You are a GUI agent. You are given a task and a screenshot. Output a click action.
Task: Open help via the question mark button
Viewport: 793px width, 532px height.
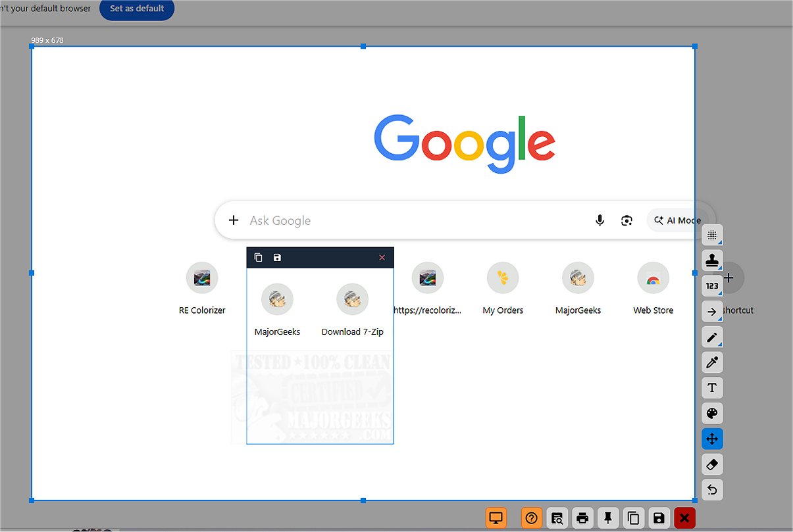click(x=532, y=518)
